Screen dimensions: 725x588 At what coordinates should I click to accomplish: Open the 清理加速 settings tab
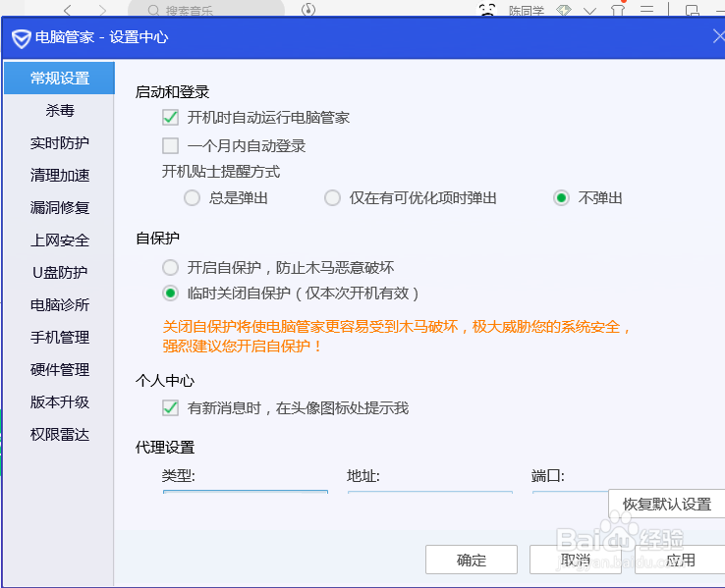coord(59,175)
